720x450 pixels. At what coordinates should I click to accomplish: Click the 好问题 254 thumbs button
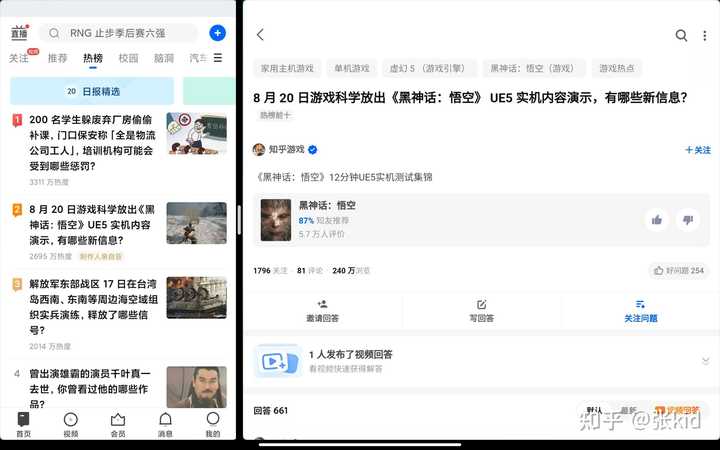click(679, 270)
